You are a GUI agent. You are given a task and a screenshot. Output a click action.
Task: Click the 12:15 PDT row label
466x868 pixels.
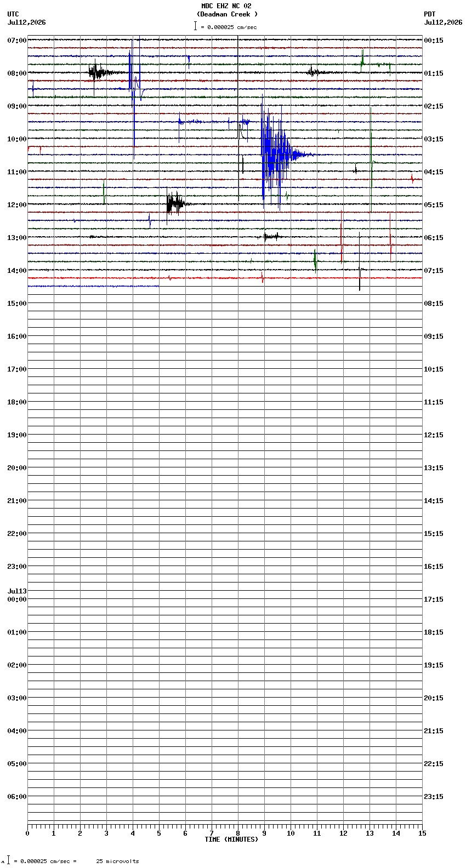coord(434,435)
